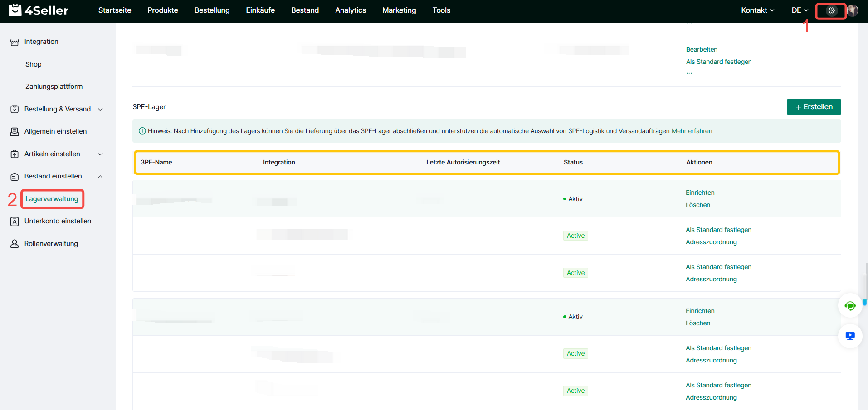Follow the Mehr erfahren link
The height and width of the screenshot is (410, 868).
(692, 131)
